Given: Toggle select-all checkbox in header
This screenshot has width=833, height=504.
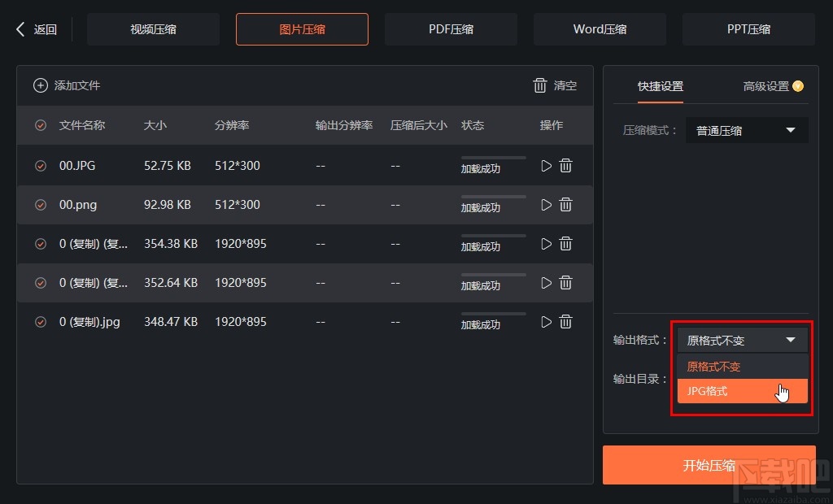Looking at the screenshot, I should click(41, 125).
